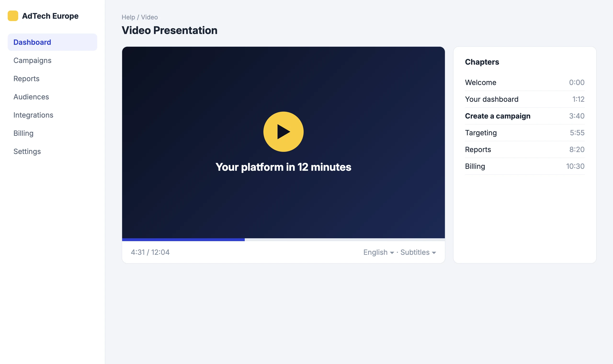This screenshot has height=364, width=613.
Task: Jump to the Targeting chapter
Action: click(525, 133)
